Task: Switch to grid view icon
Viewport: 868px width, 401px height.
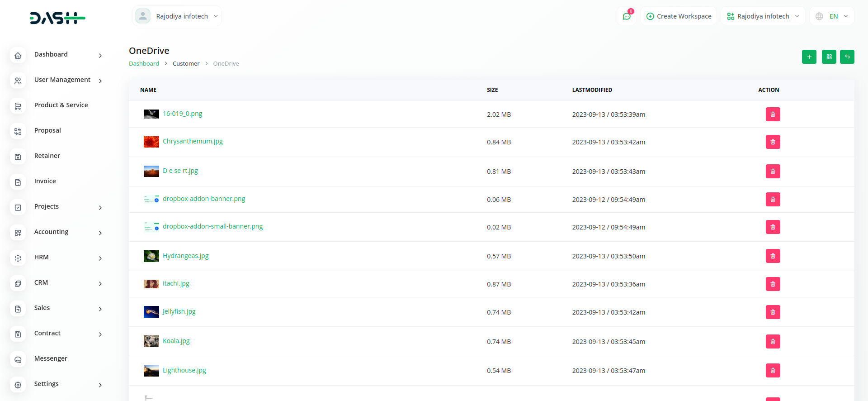Action: (x=829, y=57)
